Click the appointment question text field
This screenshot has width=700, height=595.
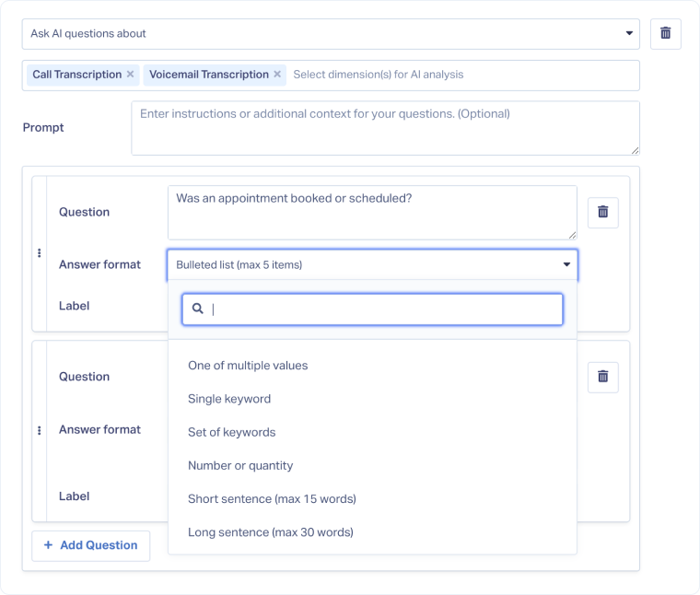point(372,212)
